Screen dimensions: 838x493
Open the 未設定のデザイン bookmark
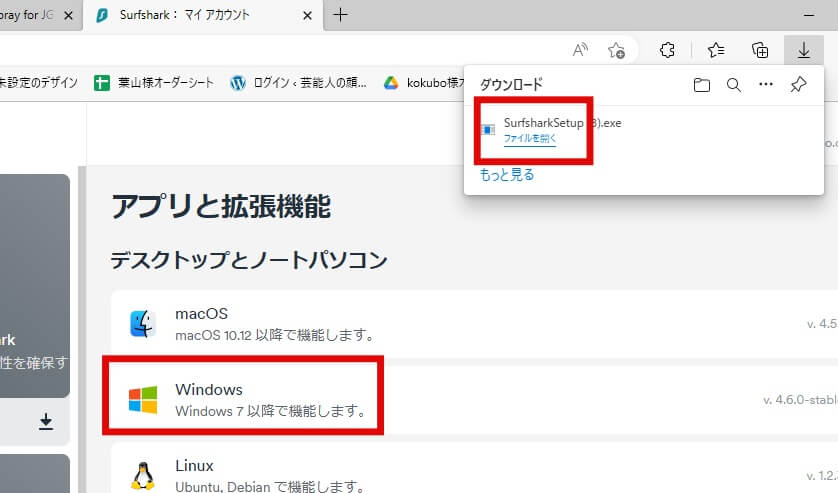pos(38,82)
